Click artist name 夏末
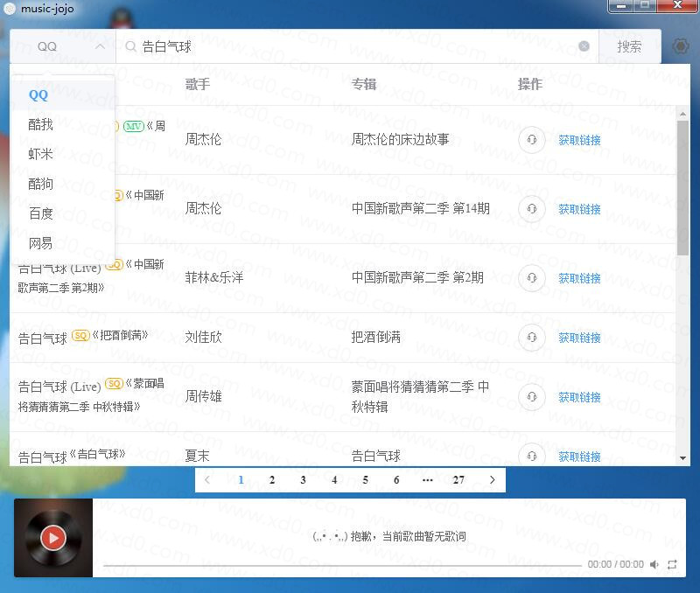Screen dimensions: 700x593 point(198,456)
